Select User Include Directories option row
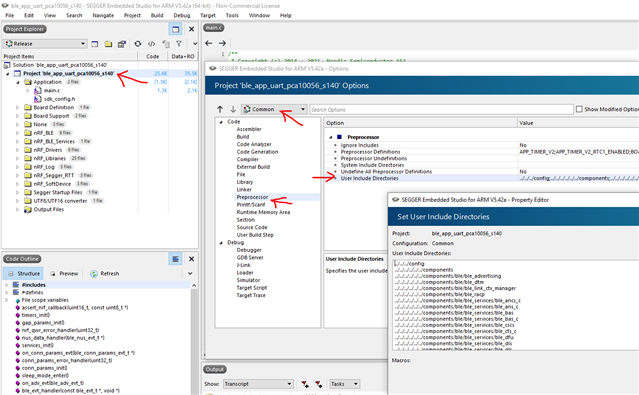This screenshot has width=639, height=395. (x=482, y=179)
